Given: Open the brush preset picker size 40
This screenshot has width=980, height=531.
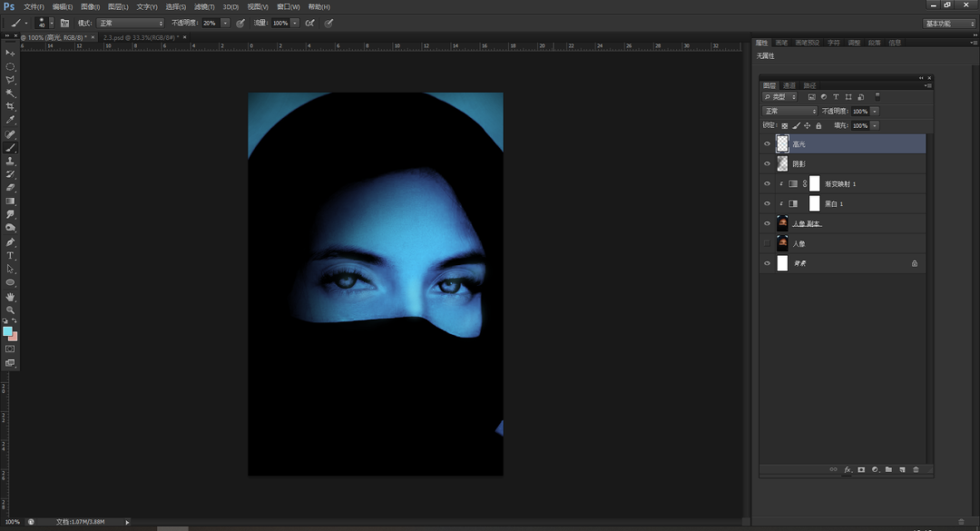Looking at the screenshot, I should coord(44,23).
